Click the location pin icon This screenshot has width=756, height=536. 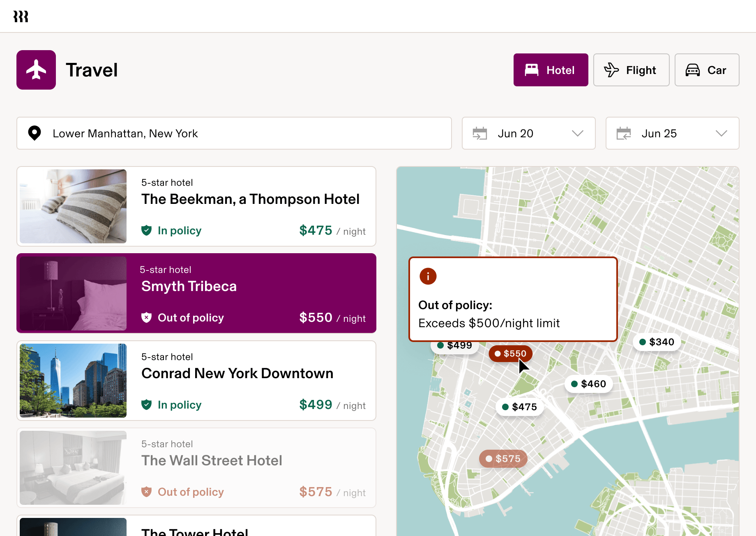(x=35, y=133)
